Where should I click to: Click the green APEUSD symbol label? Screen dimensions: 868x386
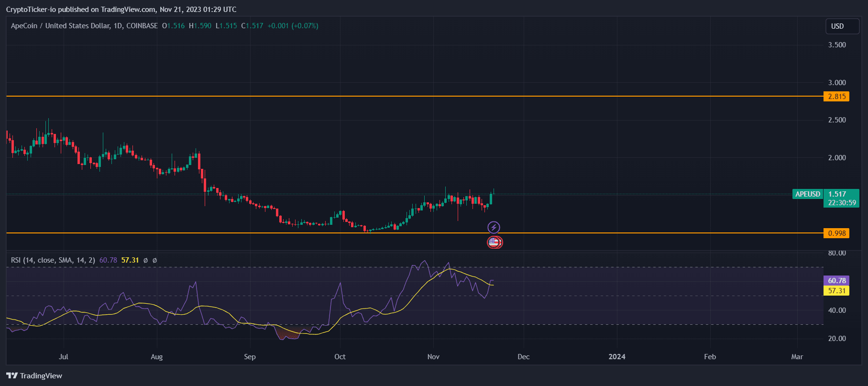tap(807, 194)
